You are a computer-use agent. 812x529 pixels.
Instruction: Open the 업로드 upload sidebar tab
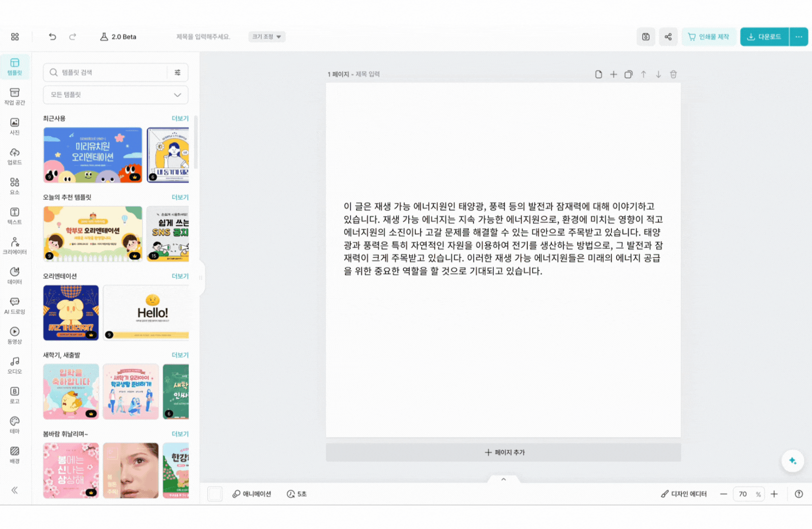point(15,156)
